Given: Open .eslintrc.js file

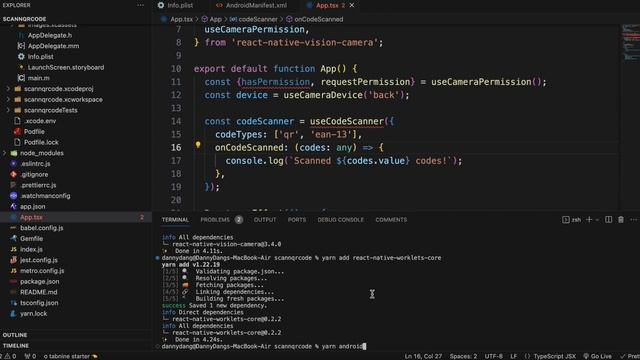Looking at the screenshot, I should click(x=35, y=164).
